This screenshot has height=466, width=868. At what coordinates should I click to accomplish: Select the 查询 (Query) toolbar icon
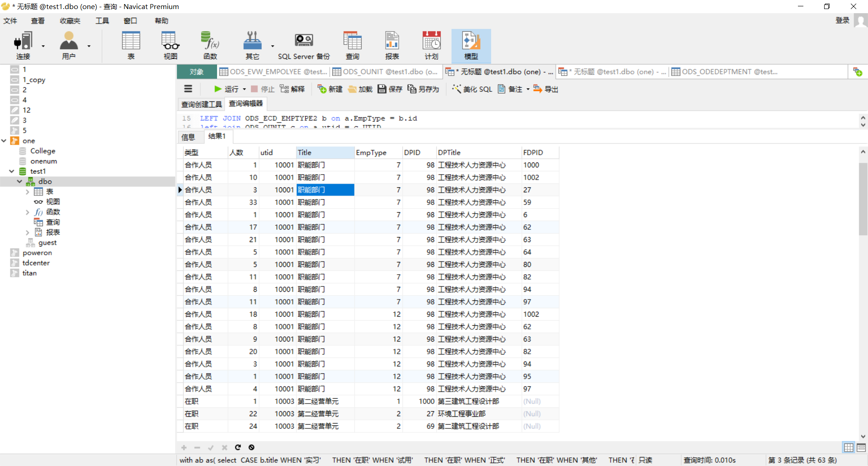click(352, 46)
